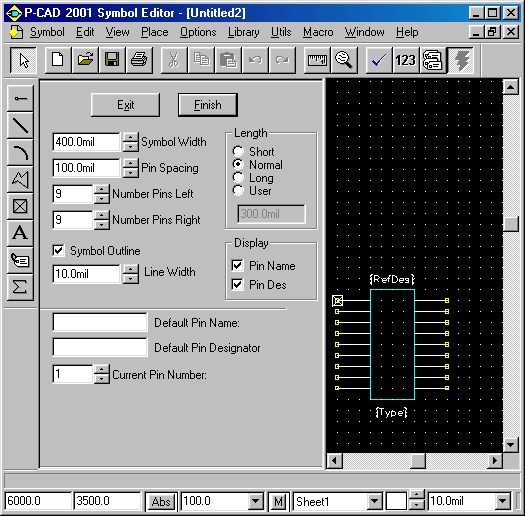Toggle the lightning symbol wizard icon
Image resolution: width=525 pixels, height=516 pixels.
pos(461,60)
